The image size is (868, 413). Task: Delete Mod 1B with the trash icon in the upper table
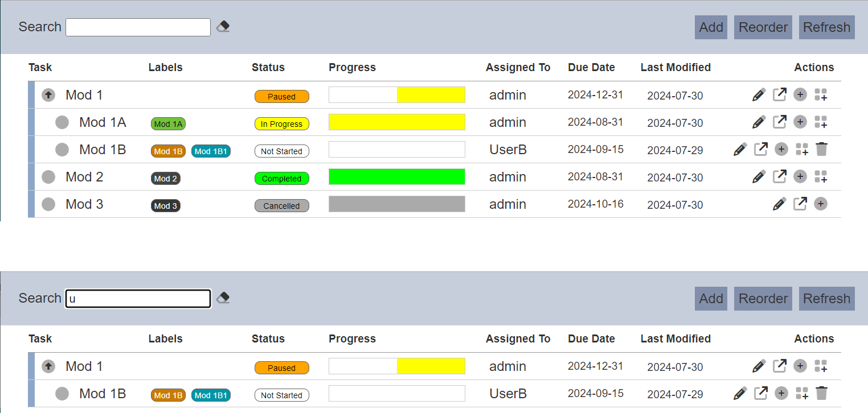tap(821, 149)
